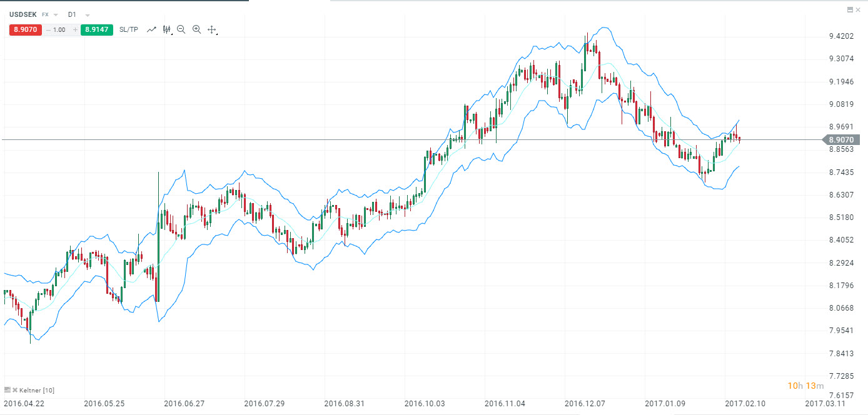868x415 pixels.
Task: Click the Keltner [10] indicator label
Action: pyautogui.click(x=37, y=390)
